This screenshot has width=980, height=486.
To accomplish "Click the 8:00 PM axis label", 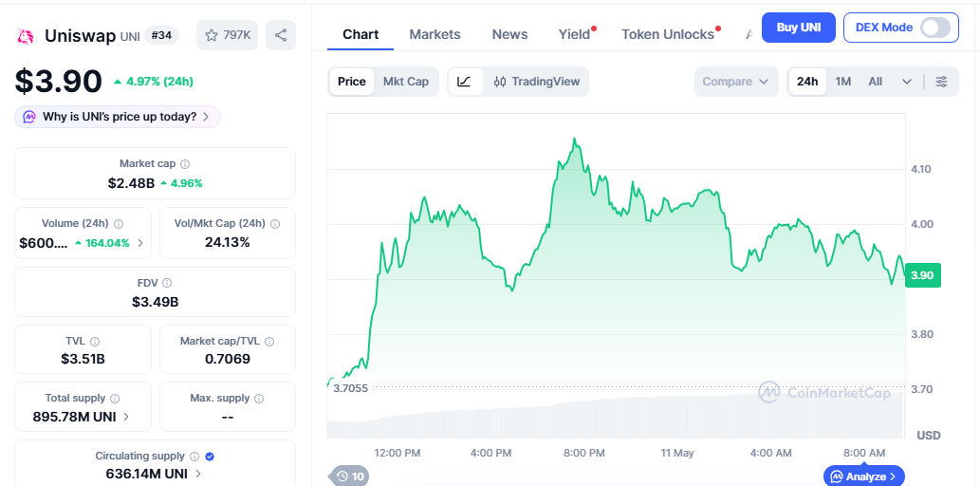I will coord(583,453).
